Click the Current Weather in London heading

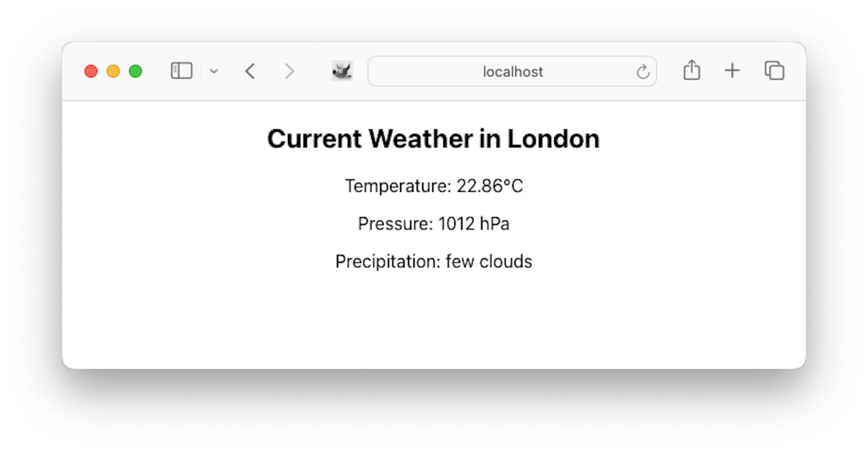pyautogui.click(x=433, y=138)
